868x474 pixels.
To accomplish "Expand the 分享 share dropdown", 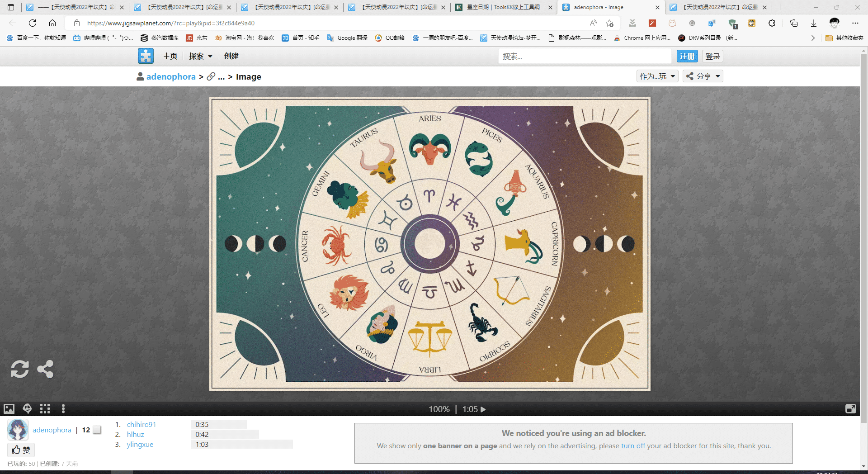I will pyautogui.click(x=703, y=76).
